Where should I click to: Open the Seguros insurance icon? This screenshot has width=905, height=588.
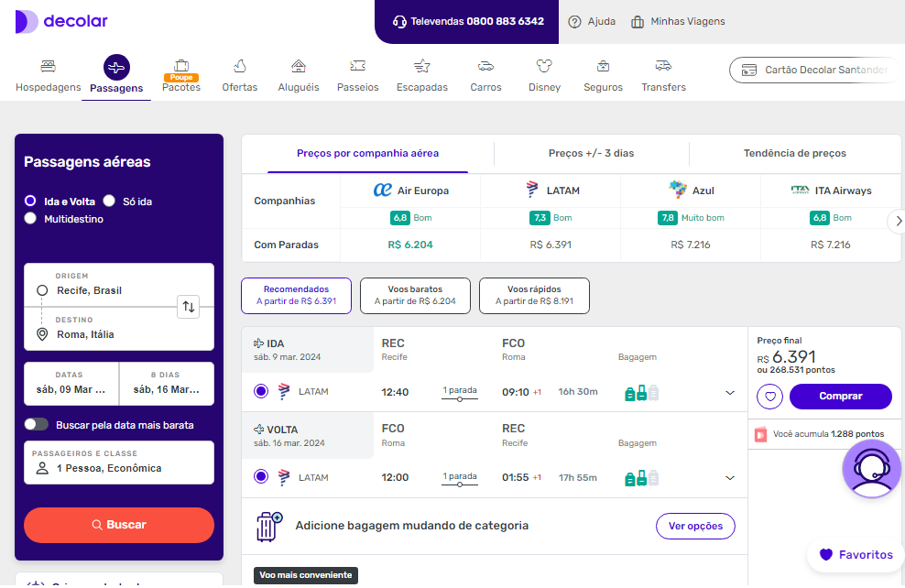[603, 66]
